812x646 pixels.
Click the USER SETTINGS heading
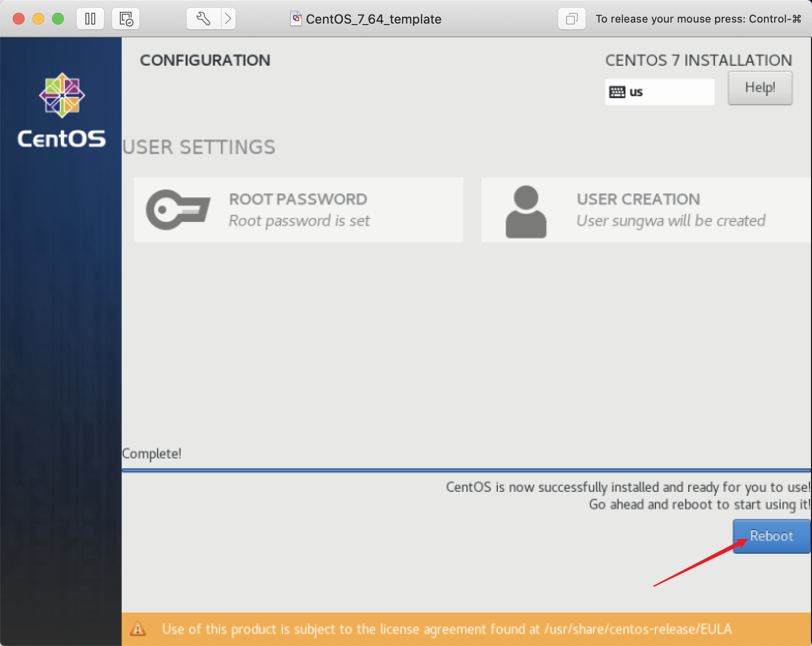click(199, 147)
